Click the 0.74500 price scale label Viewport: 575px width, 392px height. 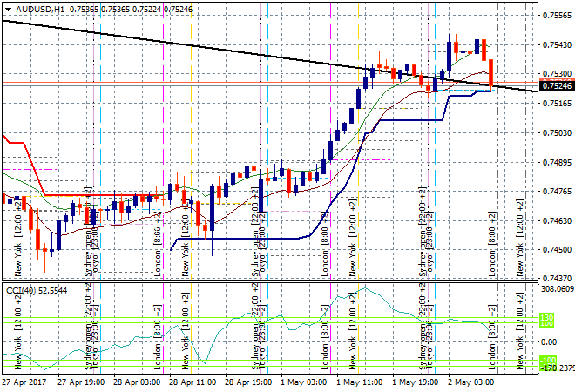(556, 251)
